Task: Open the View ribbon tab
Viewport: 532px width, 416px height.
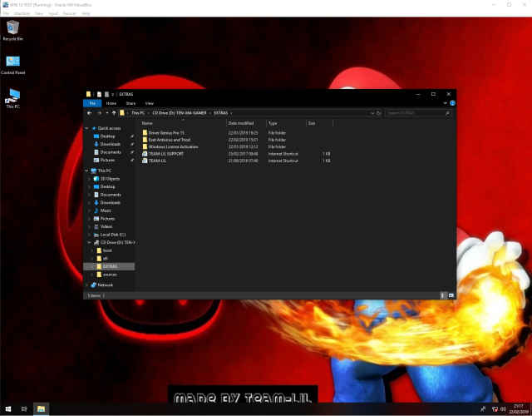Action: [150, 102]
